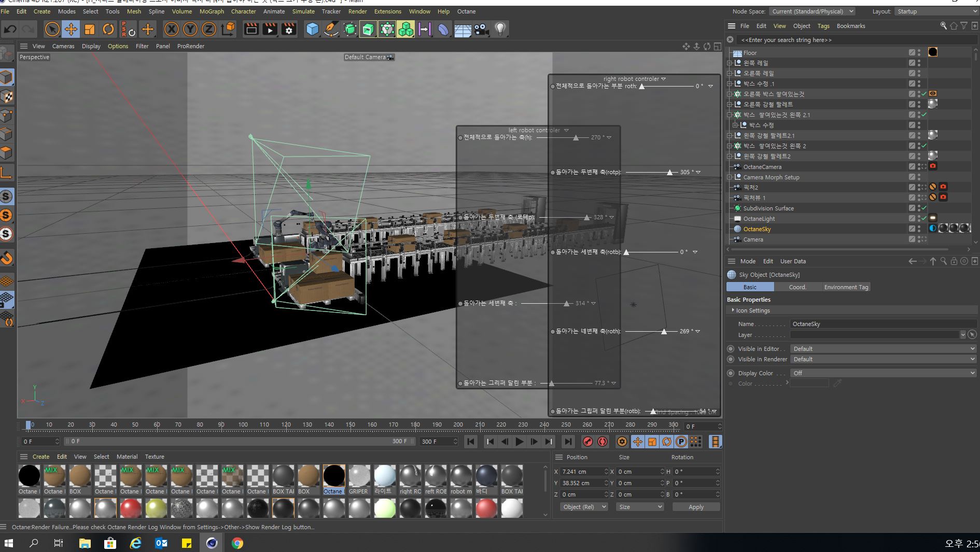Click the viewport toggle-view maximize icon
980x552 pixels.
coord(718,47)
